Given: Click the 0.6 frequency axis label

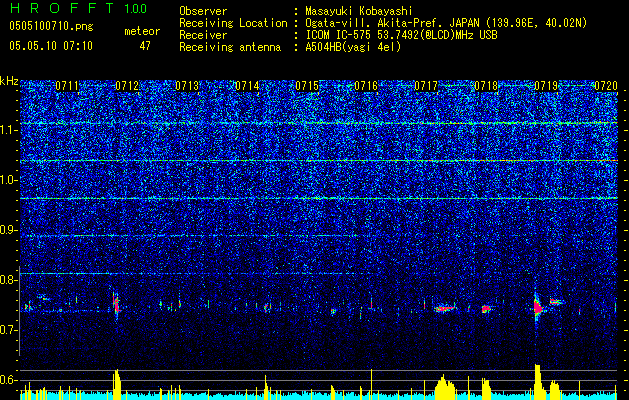Looking at the screenshot, I should (9, 380).
